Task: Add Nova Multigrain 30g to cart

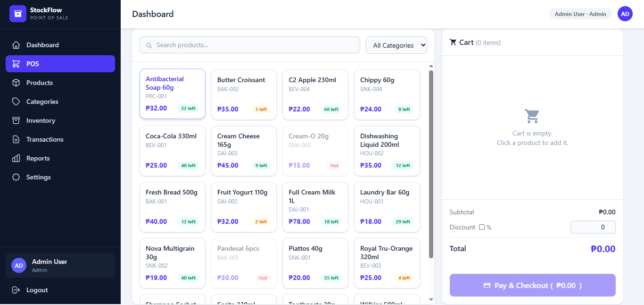Action: [173, 263]
